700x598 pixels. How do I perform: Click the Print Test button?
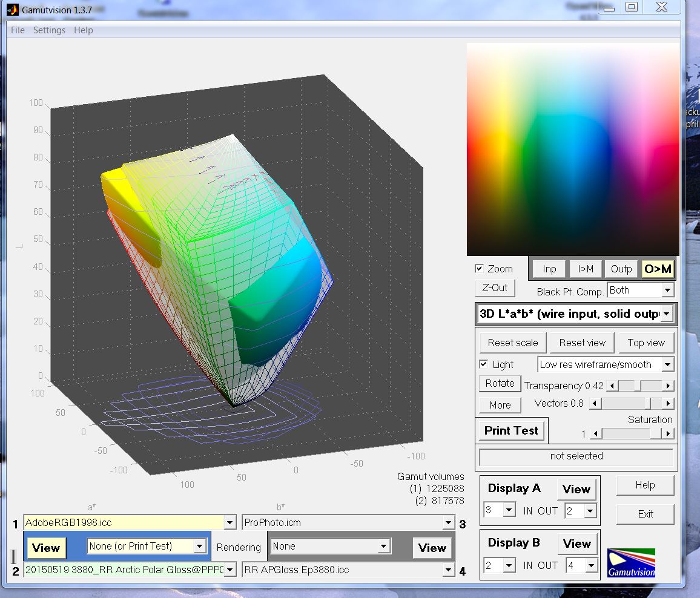(511, 431)
